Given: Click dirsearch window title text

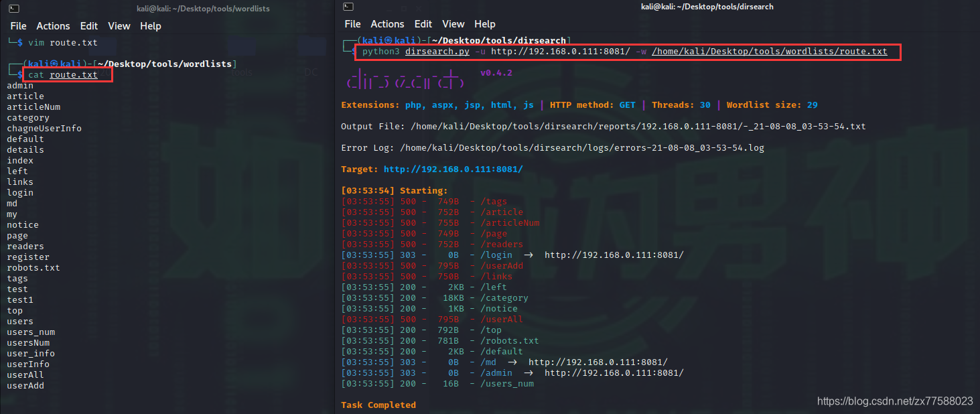Looking at the screenshot, I should point(707,7).
